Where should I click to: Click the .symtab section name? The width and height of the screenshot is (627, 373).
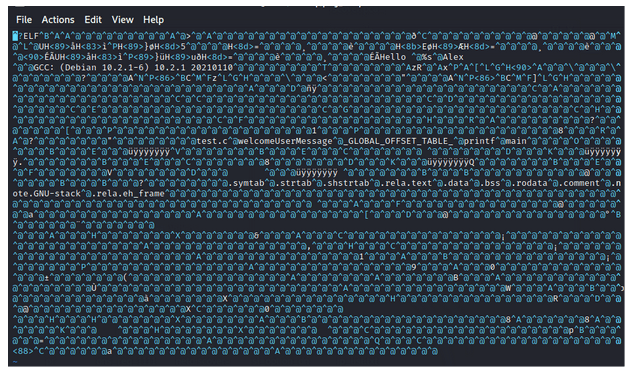pos(249,183)
